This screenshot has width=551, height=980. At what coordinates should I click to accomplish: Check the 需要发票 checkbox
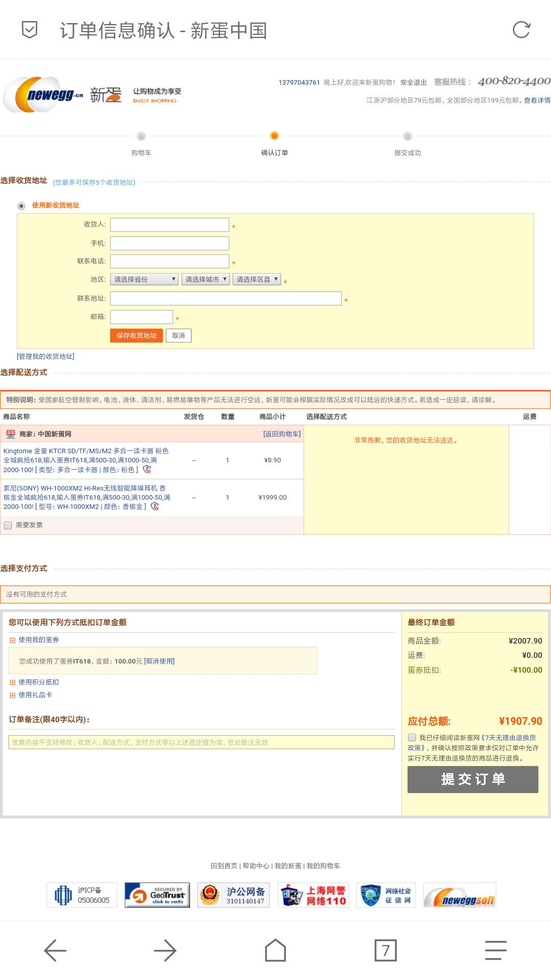point(8,525)
